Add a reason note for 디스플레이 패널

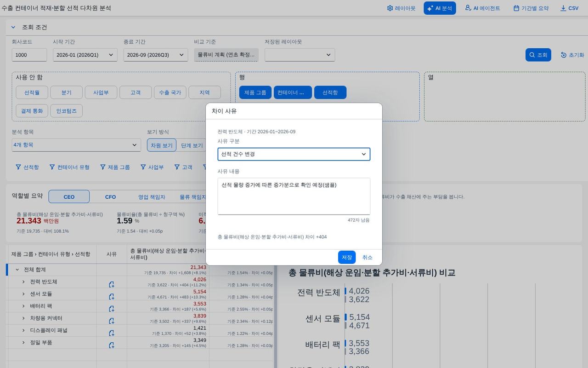tap(111, 333)
